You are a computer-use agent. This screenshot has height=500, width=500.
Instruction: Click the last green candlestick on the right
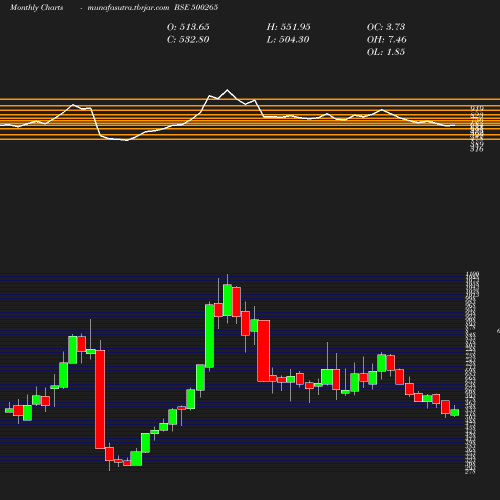point(455,412)
